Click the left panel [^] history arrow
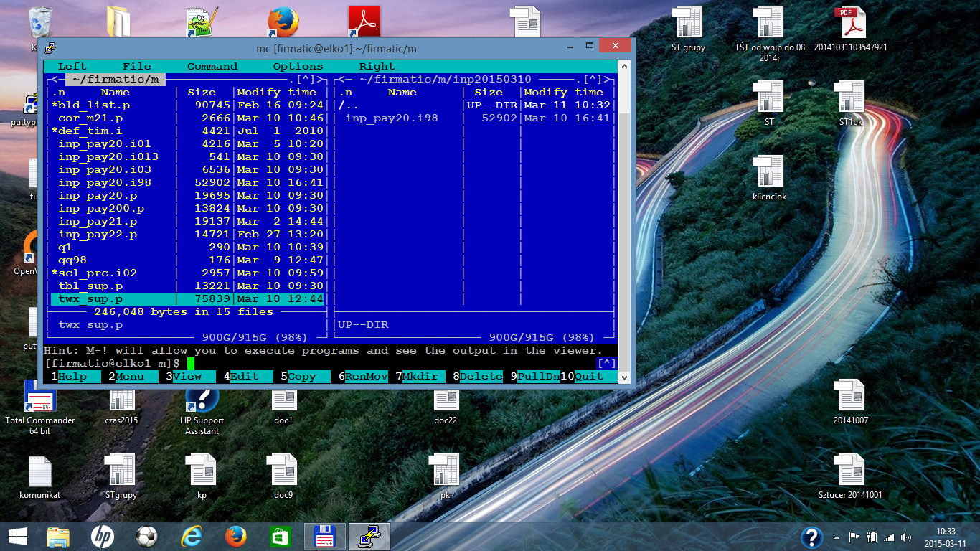980x551 pixels. [x=305, y=79]
